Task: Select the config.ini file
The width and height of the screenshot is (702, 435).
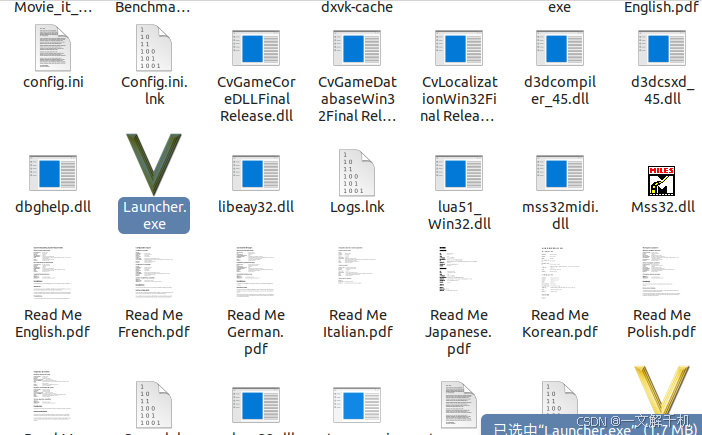Action: coord(53,48)
